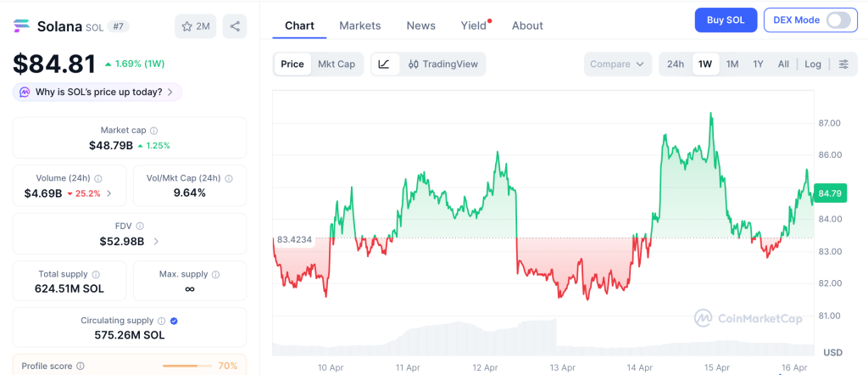Open 'Why is SOL's price up today?'

[97, 92]
